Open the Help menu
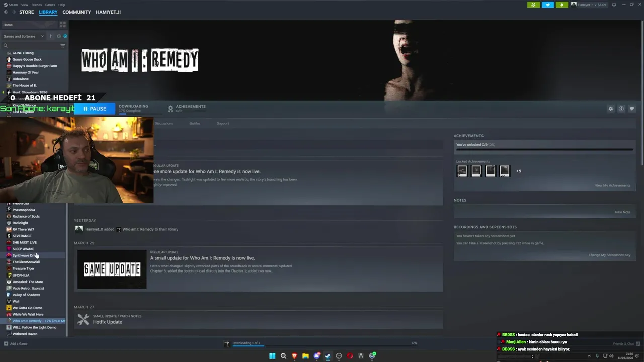Viewport: 644px width, 362px height. tap(61, 5)
